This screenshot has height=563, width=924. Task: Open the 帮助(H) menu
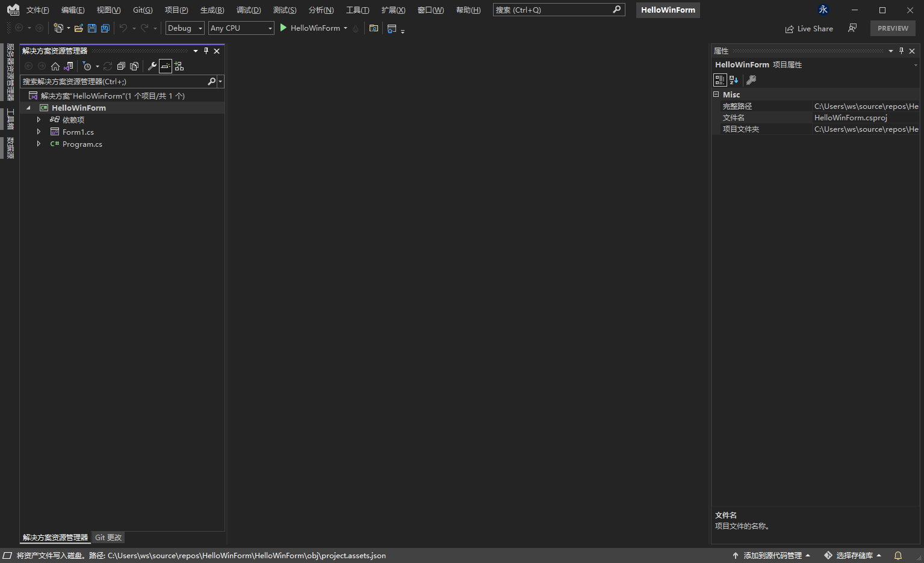(x=468, y=10)
